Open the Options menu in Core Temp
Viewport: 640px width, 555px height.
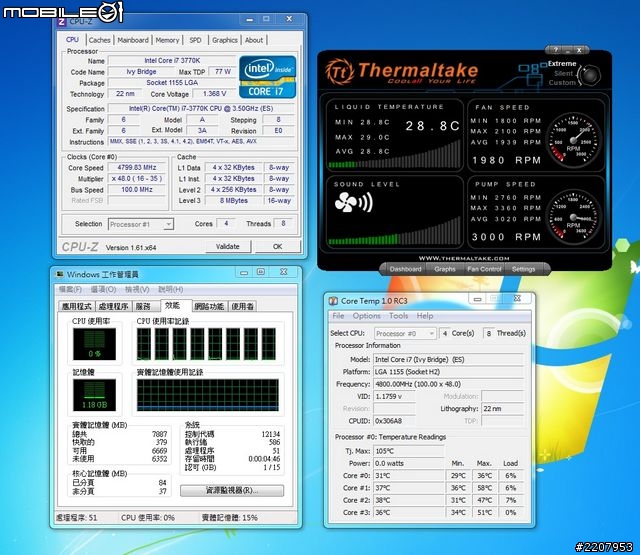pyautogui.click(x=367, y=316)
